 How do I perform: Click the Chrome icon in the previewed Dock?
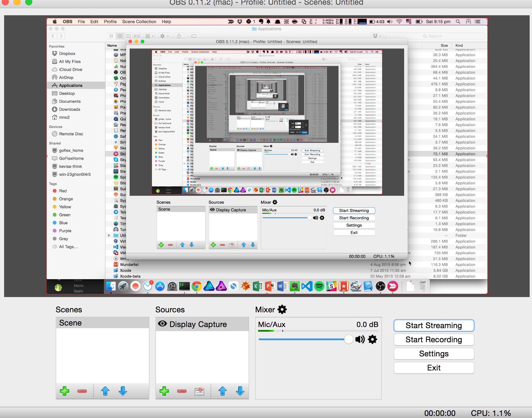[x=197, y=286]
